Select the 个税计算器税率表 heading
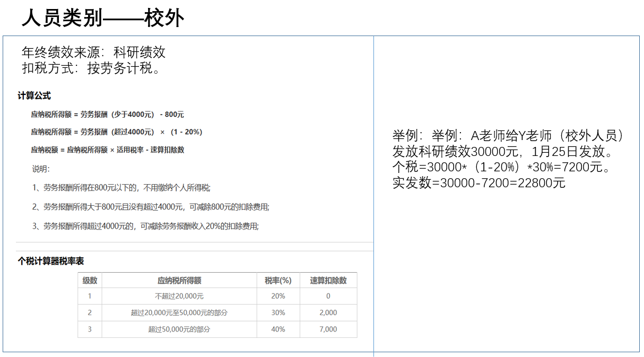The image size is (644, 357). point(51,261)
